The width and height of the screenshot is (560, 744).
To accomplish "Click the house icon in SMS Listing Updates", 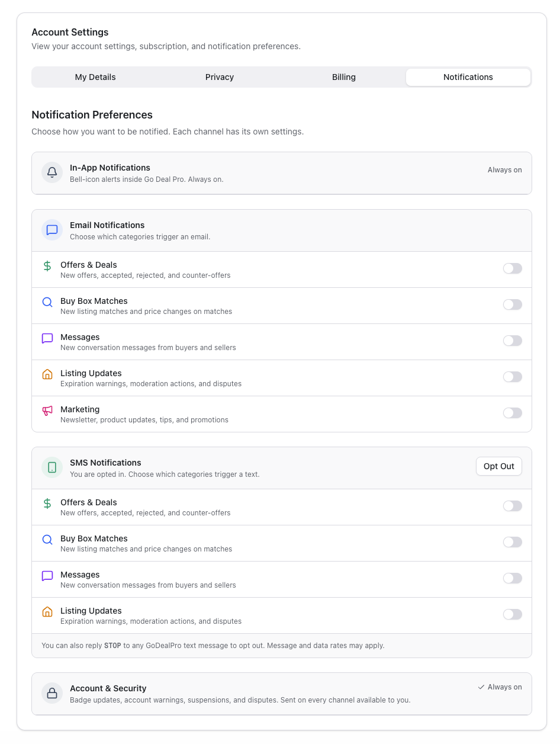I will coord(47,612).
